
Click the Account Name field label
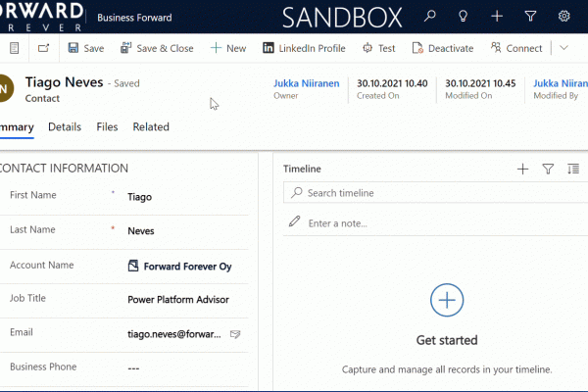(x=41, y=265)
